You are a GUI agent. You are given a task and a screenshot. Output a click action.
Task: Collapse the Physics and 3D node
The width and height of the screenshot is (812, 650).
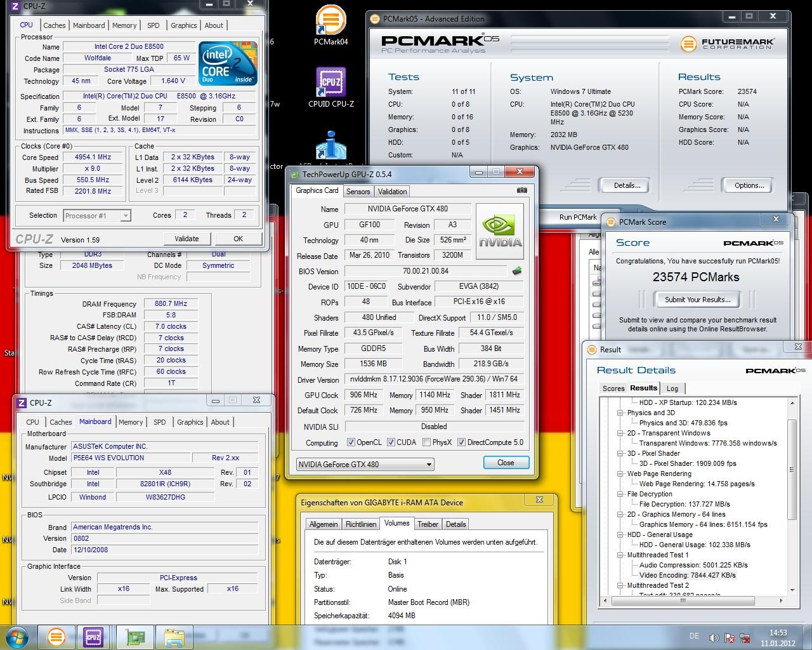(620, 413)
